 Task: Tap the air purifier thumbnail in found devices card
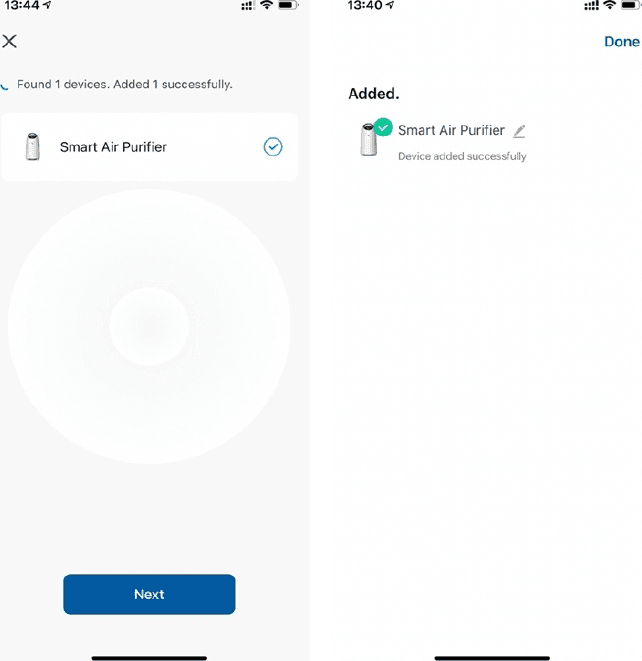tap(32, 147)
